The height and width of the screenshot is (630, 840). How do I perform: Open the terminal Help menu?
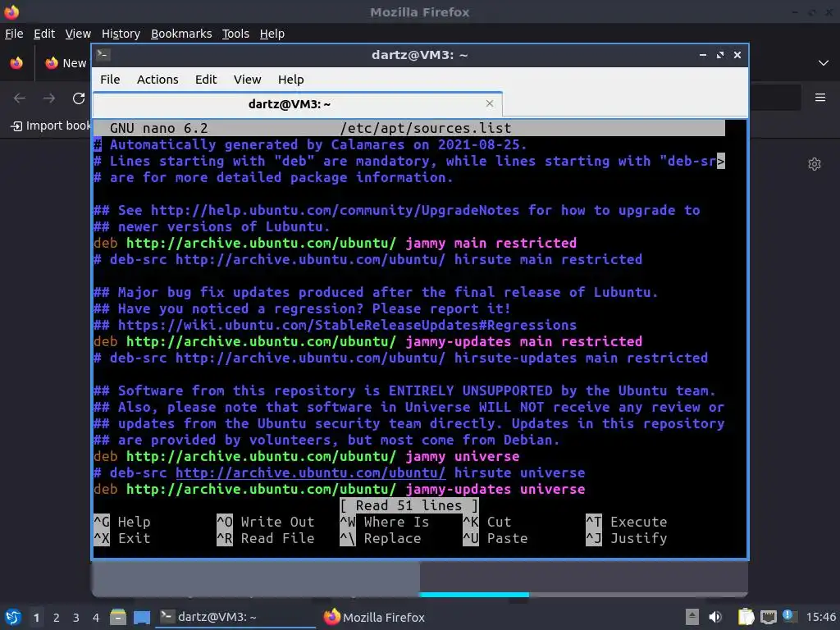[291, 80]
